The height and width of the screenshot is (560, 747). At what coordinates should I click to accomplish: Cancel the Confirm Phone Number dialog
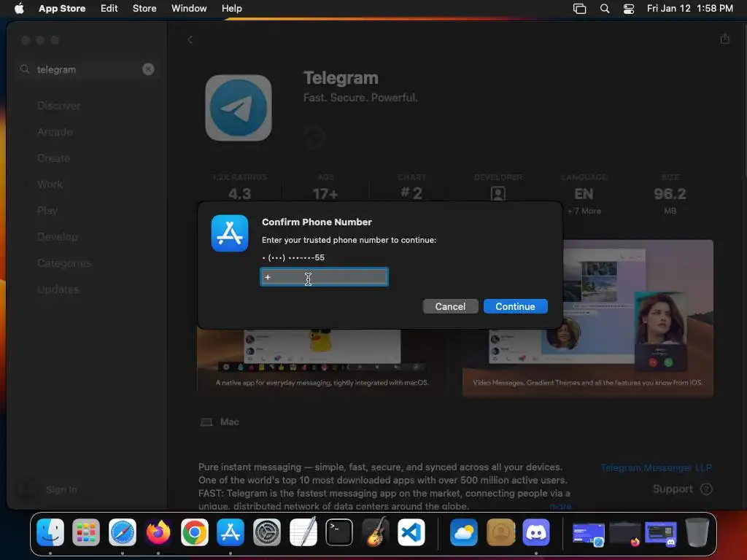(449, 306)
